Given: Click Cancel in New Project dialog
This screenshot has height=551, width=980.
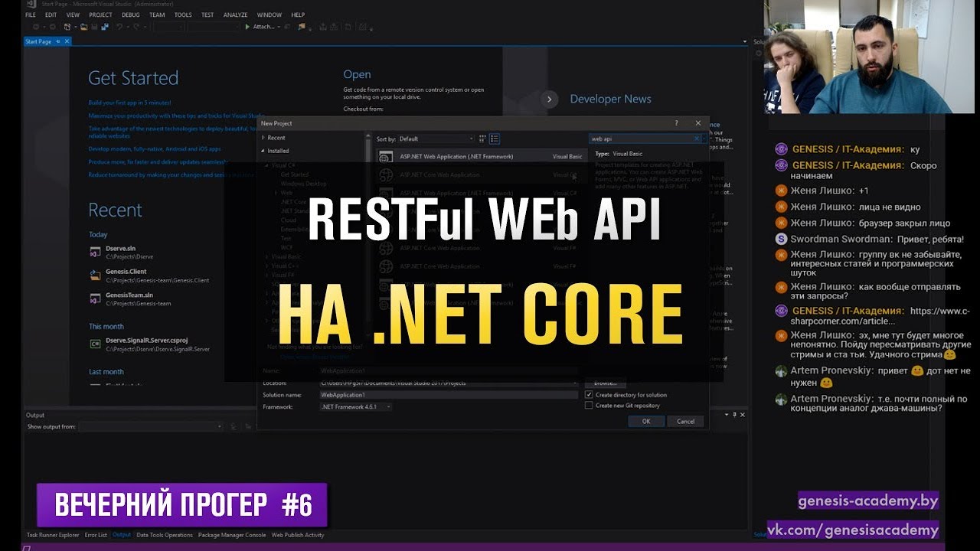Looking at the screenshot, I should [685, 421].
